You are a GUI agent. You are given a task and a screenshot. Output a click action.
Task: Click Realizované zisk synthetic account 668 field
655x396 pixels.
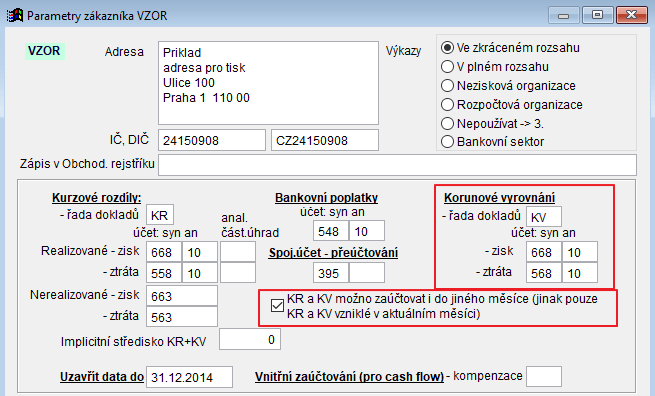(164, 252)
